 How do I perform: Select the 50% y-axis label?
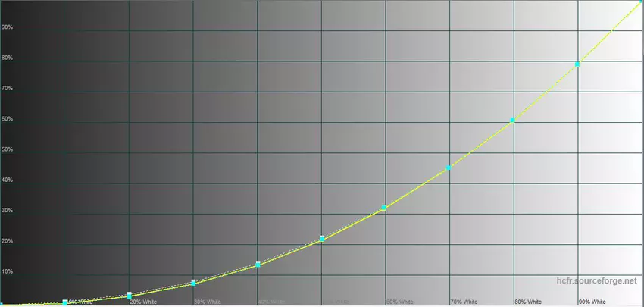tap(8, 149)
